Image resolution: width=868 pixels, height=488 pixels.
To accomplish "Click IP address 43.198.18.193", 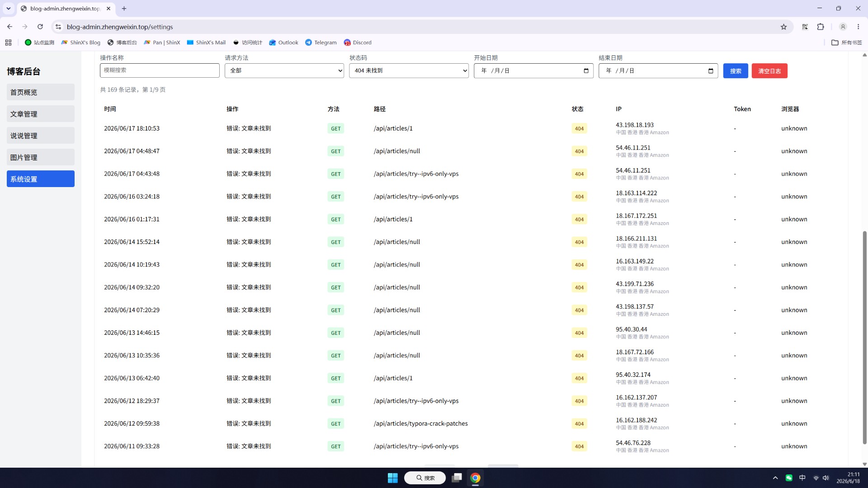I will pyautogui.click(x=634, y=125).
